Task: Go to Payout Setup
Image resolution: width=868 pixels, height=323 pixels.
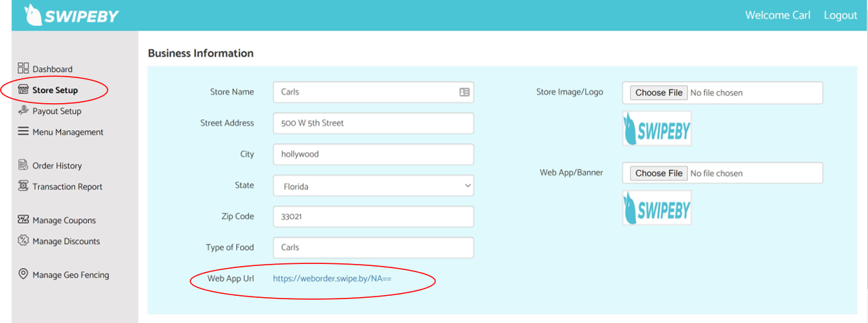Action: (x=57, y=111)
